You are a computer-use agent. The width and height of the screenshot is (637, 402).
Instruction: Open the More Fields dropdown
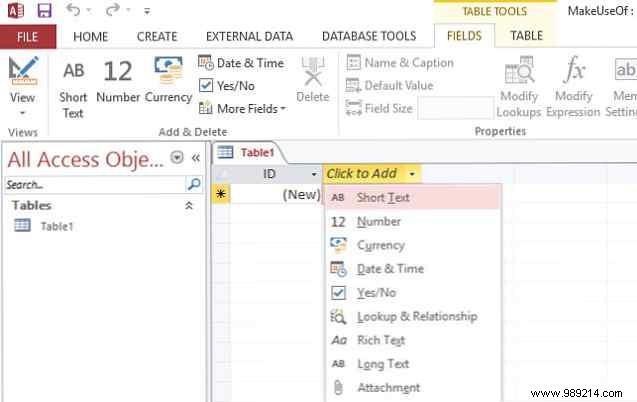[242, 108]
